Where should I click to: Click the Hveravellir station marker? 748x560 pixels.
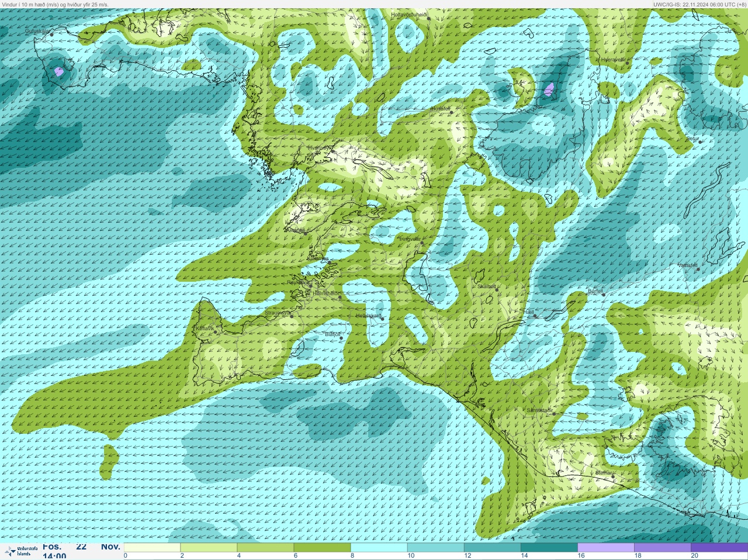pyautogui.click(x=628, y=63)
